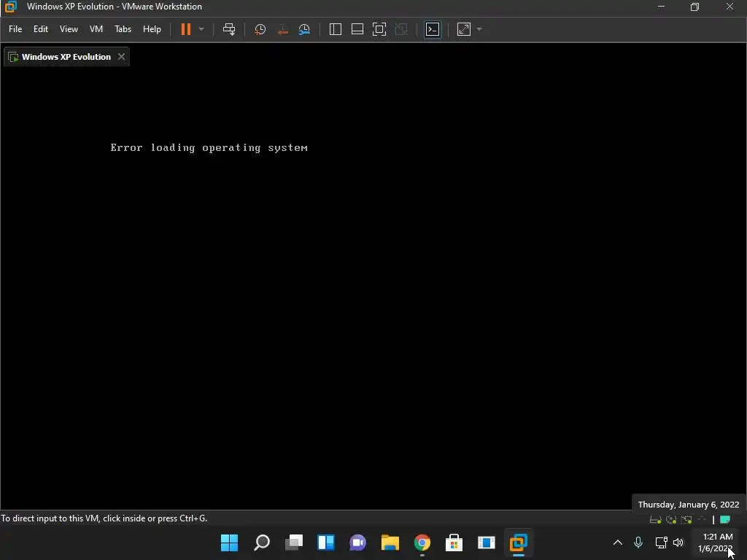Close the Windows XP Evolution tab
The height and width of the screenshot is (560, 747).
click(122, 57)
